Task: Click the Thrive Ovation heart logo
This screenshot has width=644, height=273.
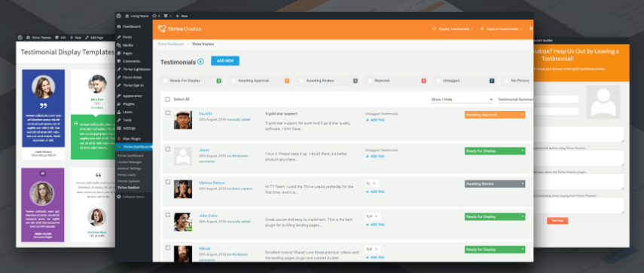Action: click(162, 29)
